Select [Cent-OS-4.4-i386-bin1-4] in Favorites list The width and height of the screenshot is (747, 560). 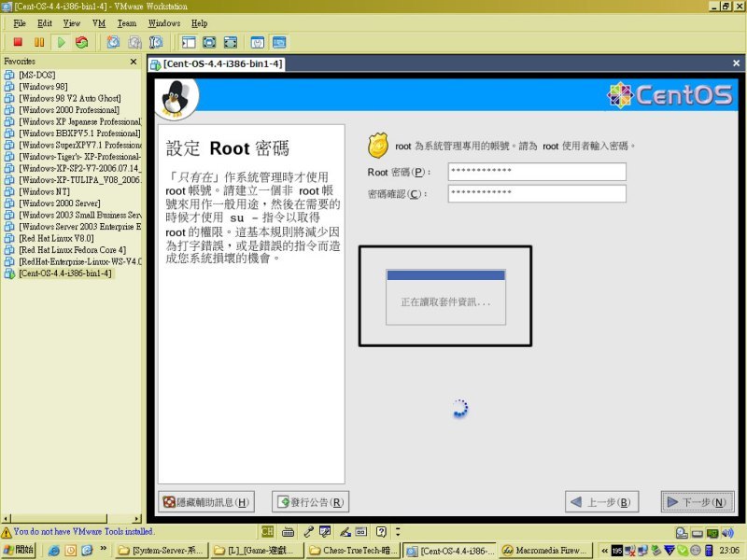pos(65,273)
